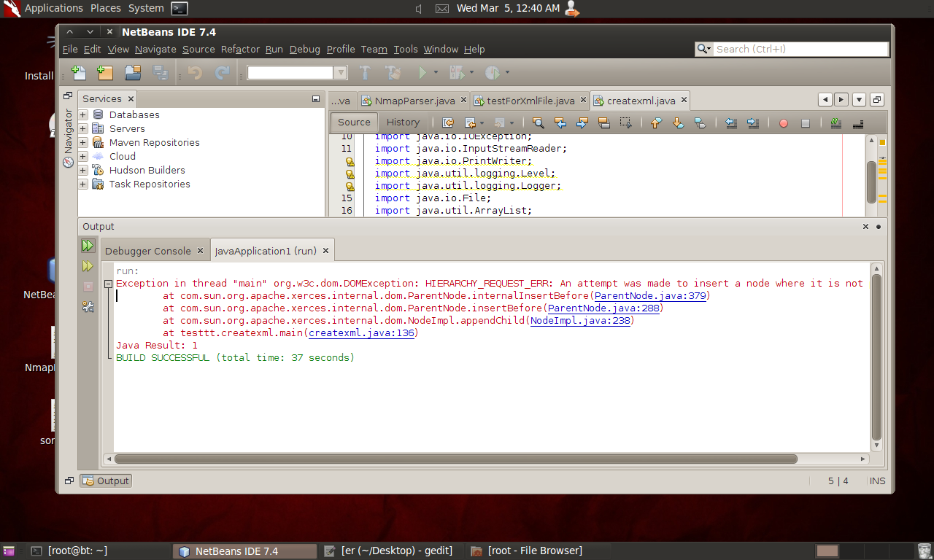Open the ParentNode.java:288 stack link

point(603,308)
